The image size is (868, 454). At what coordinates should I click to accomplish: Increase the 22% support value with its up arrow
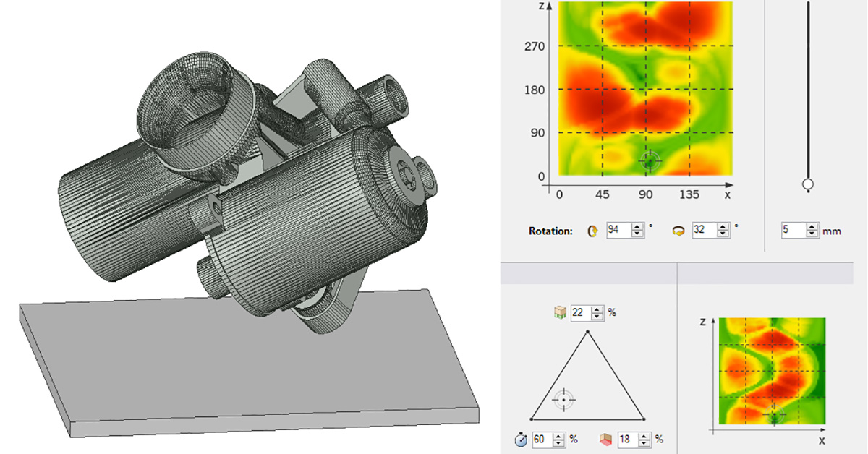[598, 309]
